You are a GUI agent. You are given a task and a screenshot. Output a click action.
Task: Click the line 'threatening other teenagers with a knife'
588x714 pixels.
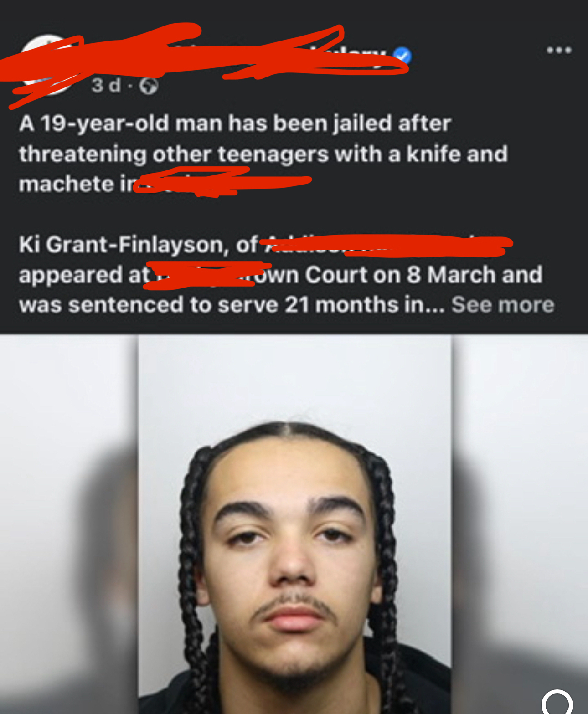pos(263,154)
